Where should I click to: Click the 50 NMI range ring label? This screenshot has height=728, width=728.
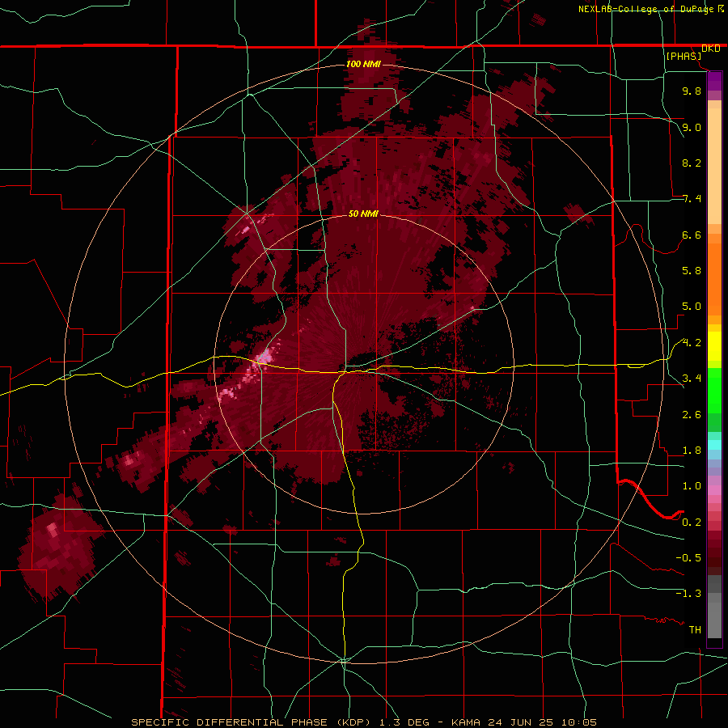363,214
